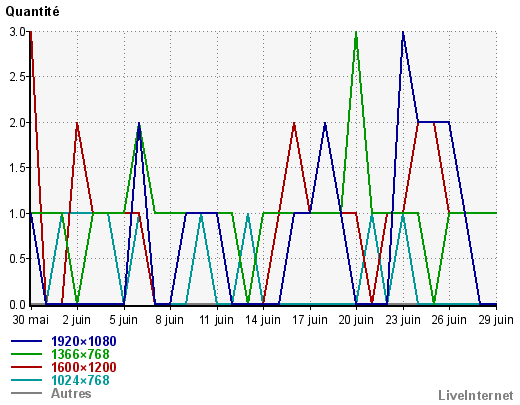
Task: Click the Quantité axis title
Action: pos(32,12)
